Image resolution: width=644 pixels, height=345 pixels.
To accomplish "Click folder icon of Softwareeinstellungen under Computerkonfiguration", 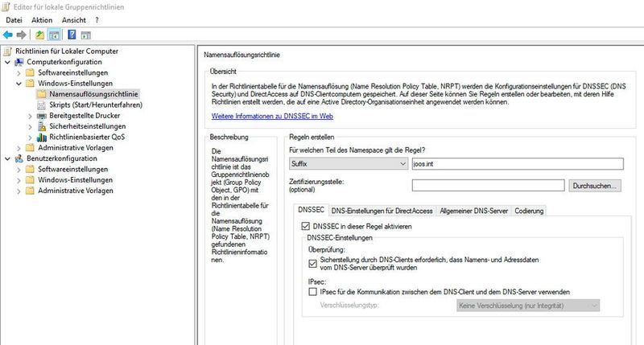I will pyautogui.click(x=30, y=72).
